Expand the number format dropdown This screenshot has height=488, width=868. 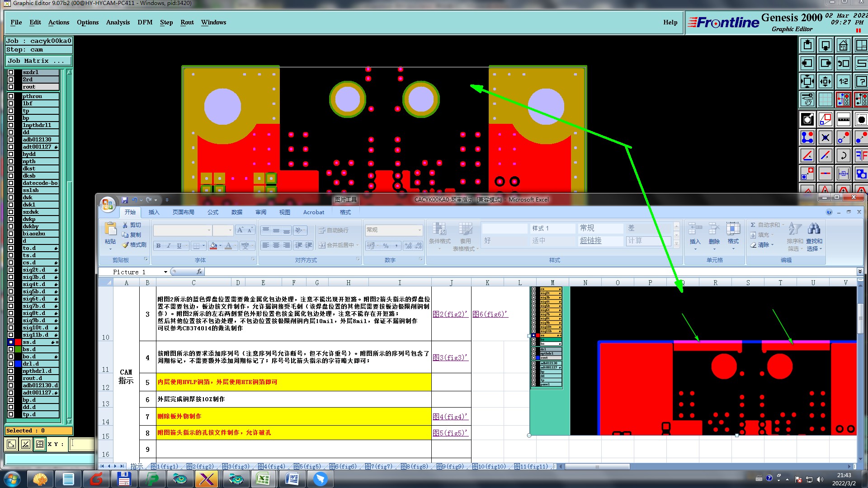click(x=420, y=230)
